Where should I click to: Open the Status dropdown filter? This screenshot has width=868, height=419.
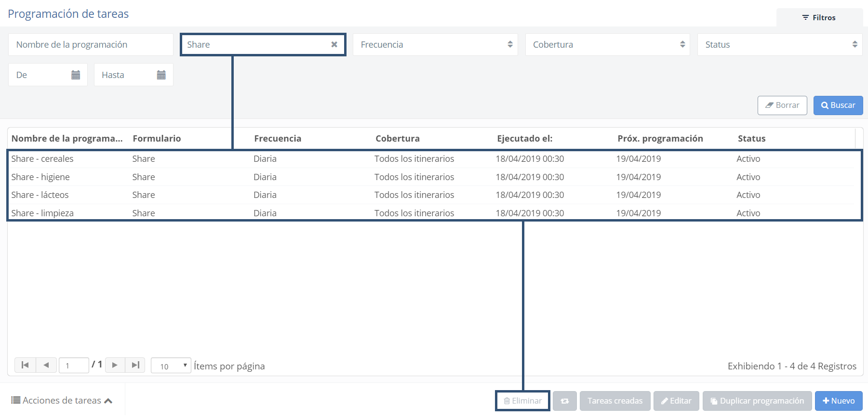pos(779,44)
